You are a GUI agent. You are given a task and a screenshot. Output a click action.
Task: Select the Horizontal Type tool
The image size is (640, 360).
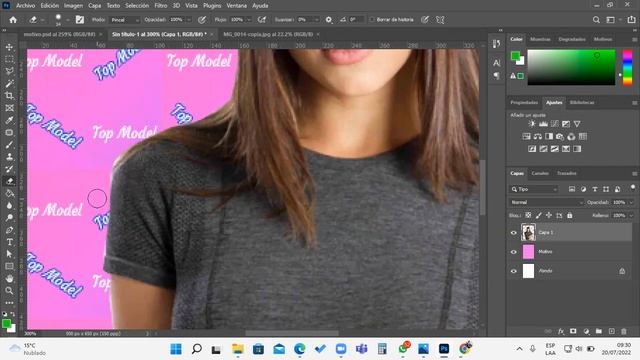coord(9,242)
